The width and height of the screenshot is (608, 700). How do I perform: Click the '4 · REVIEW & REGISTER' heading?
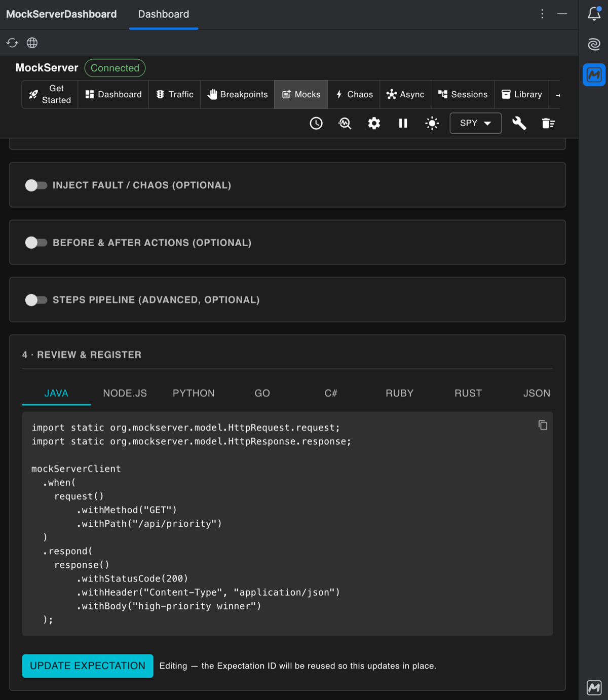point(82,355)
